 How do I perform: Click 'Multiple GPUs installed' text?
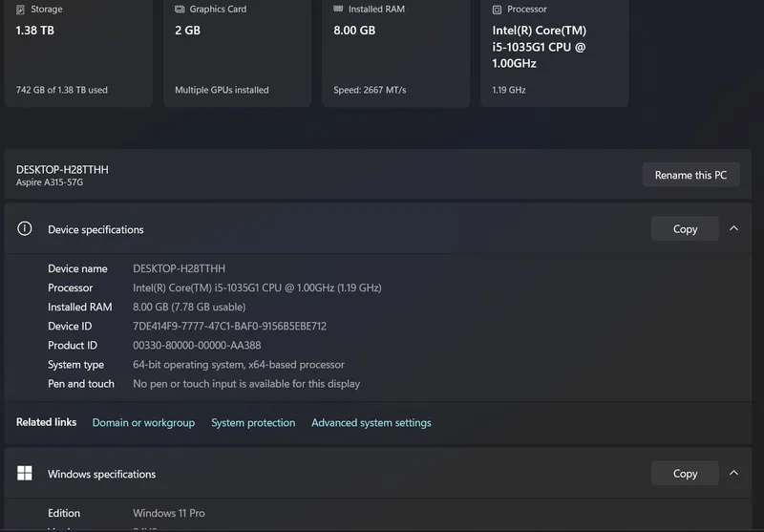(222, 90)
